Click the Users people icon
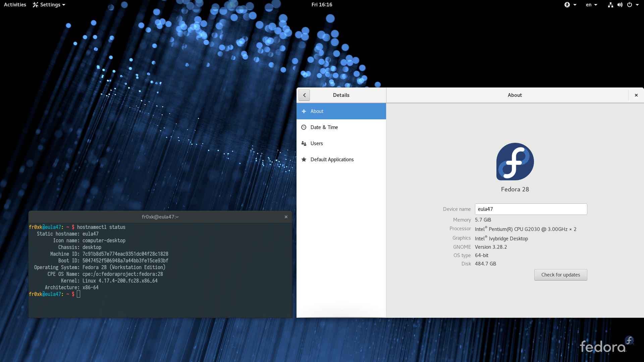 (304, 143)
